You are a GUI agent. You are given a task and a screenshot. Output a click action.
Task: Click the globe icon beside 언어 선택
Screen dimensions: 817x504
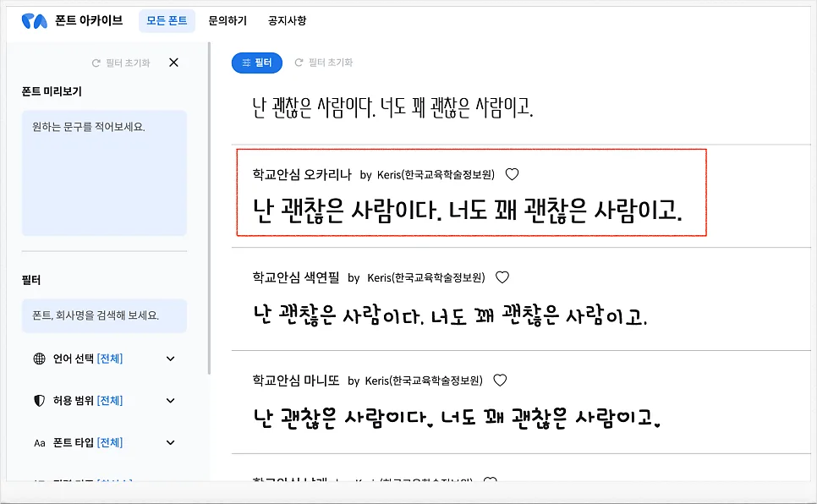click(x=39, y=359)
